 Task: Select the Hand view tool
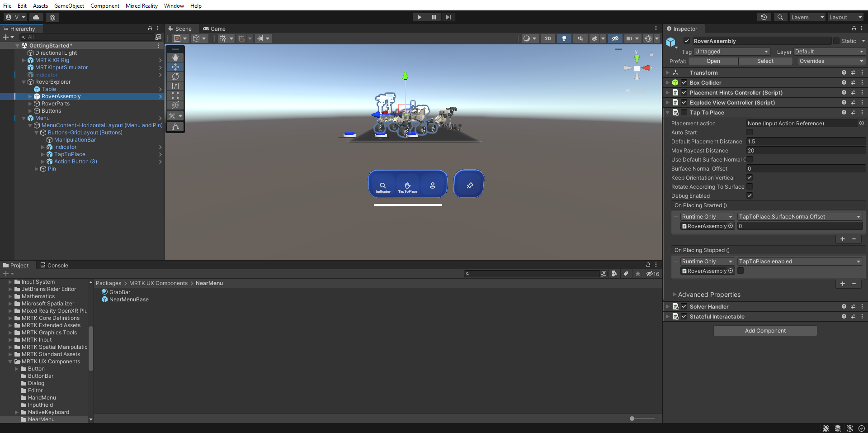[x=175, y=57]
